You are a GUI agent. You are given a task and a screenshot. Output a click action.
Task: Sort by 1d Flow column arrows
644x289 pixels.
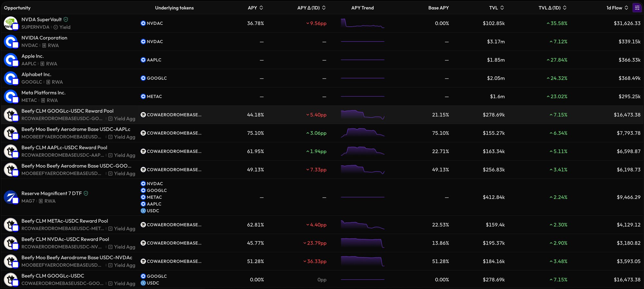coord(626,8)
